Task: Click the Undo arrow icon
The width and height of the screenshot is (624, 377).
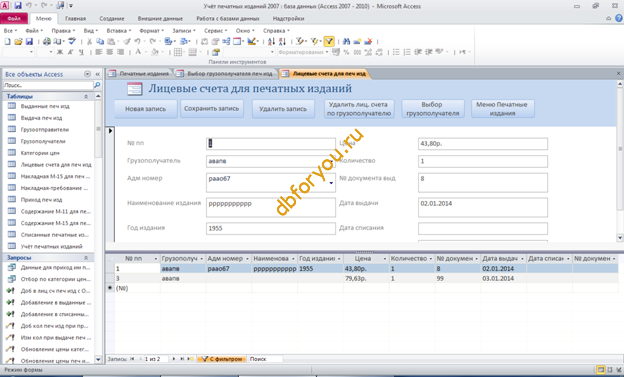Action: (x=137, y=41)
